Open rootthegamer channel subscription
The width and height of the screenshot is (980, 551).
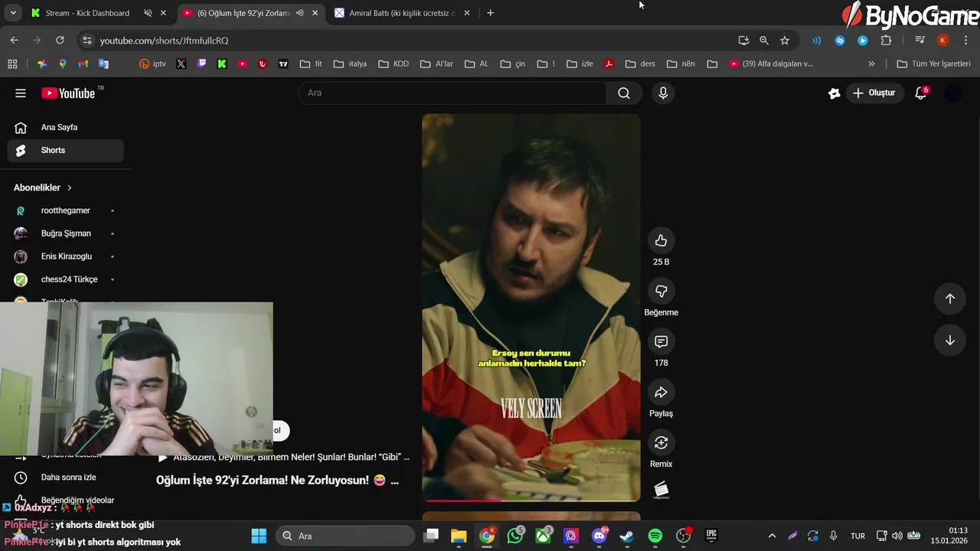click(66, 210)
